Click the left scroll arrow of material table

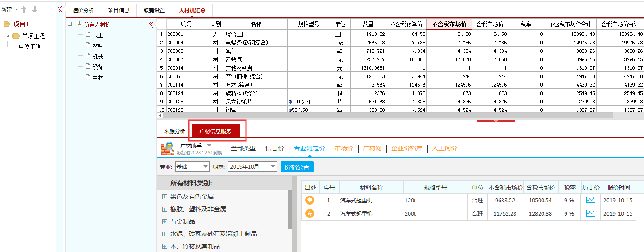tap(160, 115)
